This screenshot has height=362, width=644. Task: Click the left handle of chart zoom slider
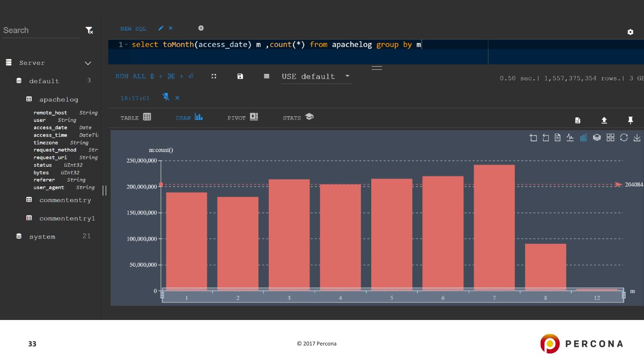tap(162, 295)
